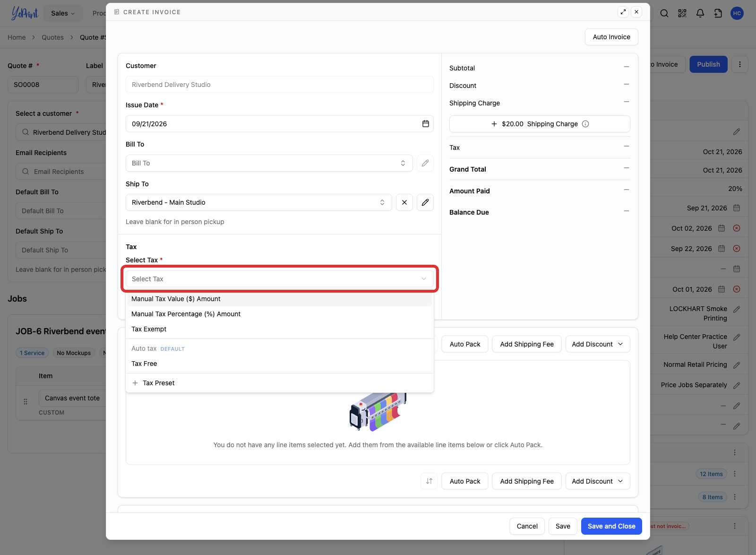
Task: Click Save and Close
Action: (611, 526)
